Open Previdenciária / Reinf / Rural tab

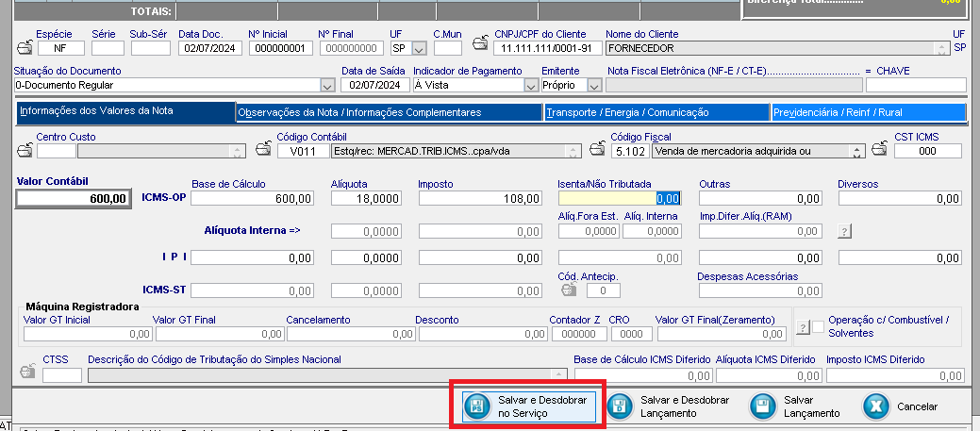(868, 112)
